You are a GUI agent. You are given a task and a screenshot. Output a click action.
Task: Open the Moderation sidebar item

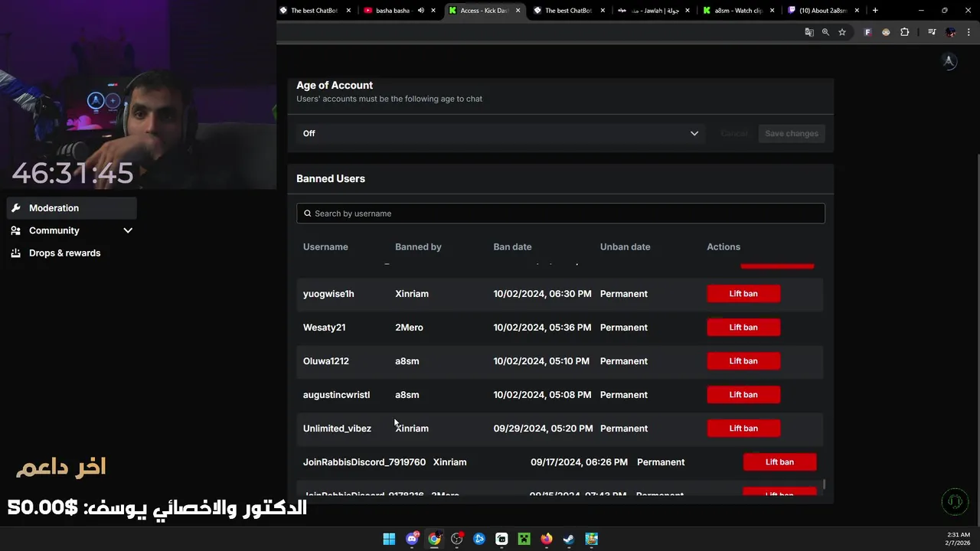click(x=72, y=208)
